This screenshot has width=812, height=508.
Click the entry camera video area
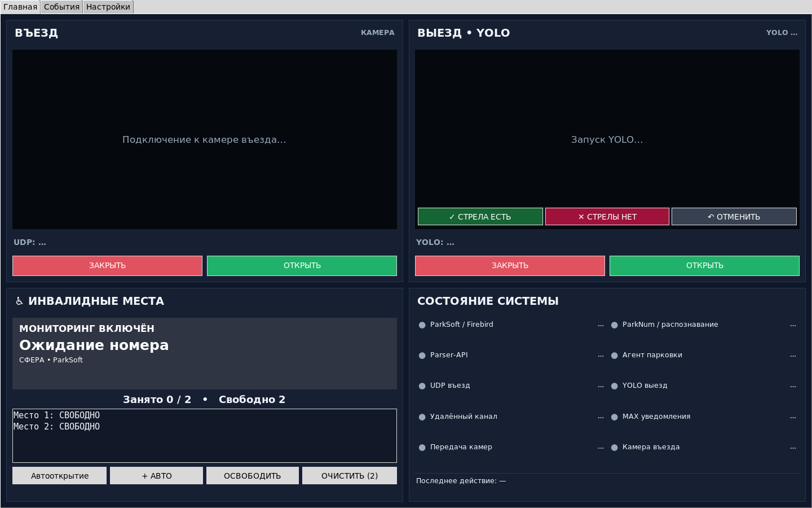click(205, 139)
